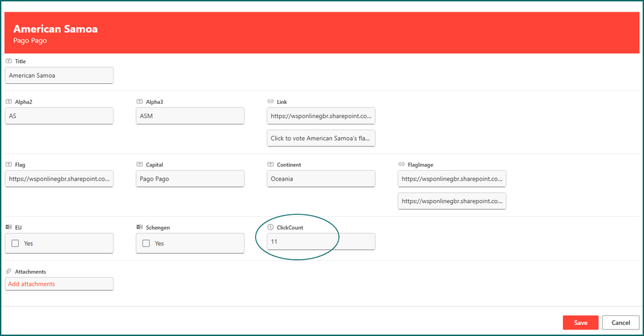Image resolution: width=644 pixels, height=336 pixels.
Task: Click the hyperlink icon beside FlagImage label
Action: [x=401, y=164]
